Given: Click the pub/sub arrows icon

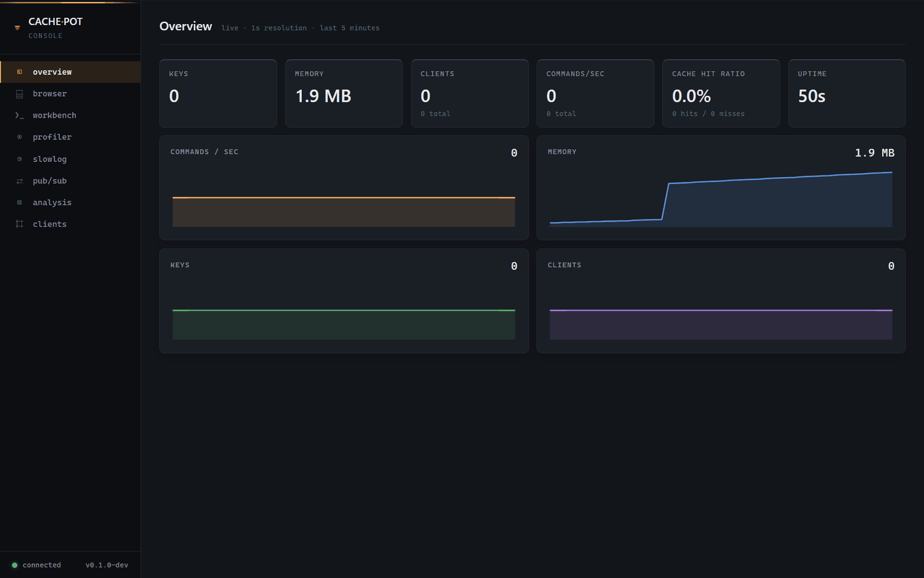Looking at the screenshot, I should pyautogui.click(x=20, y=181).
